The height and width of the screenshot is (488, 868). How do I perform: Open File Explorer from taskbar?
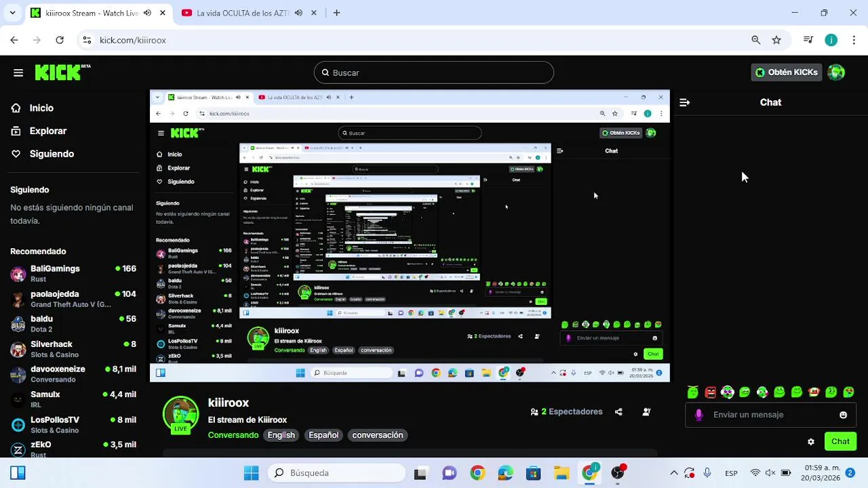coord(561,473)
